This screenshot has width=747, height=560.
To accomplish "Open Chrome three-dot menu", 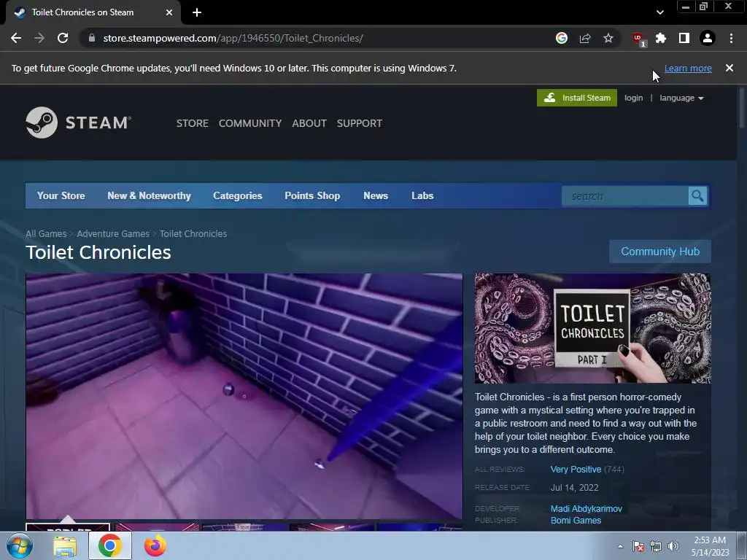I will 731,38.
